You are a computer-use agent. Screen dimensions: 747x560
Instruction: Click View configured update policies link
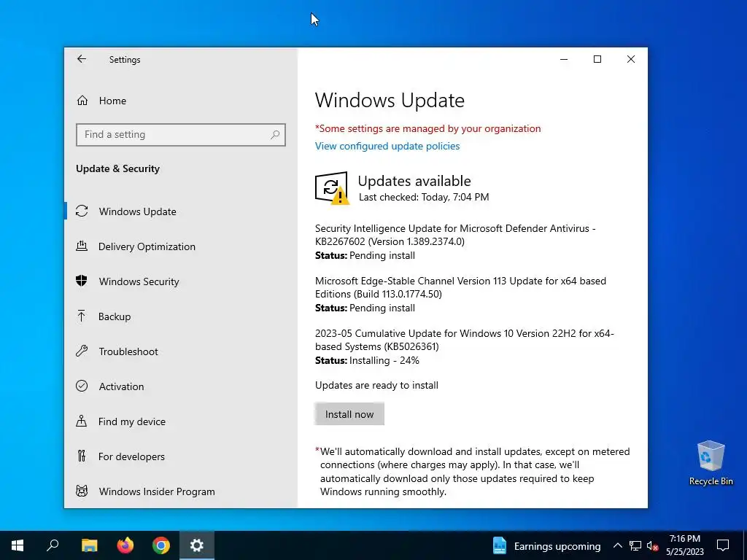coord(387,146)
